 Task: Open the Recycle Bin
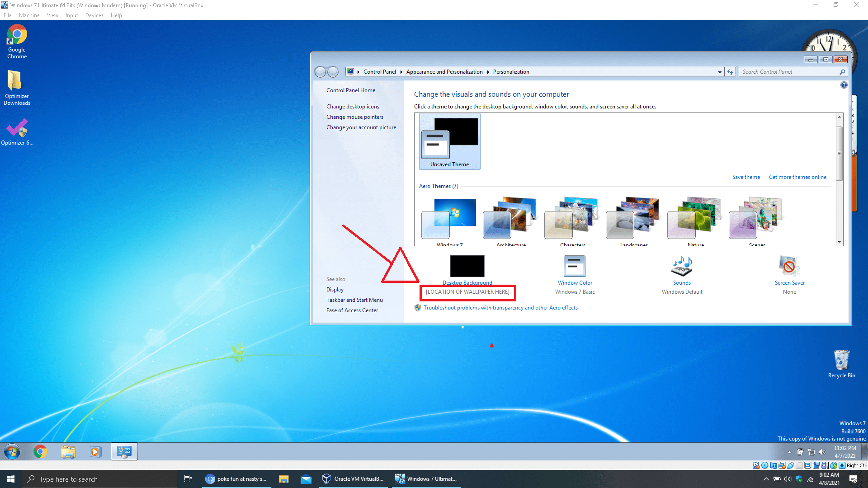(x=841, y=361)
